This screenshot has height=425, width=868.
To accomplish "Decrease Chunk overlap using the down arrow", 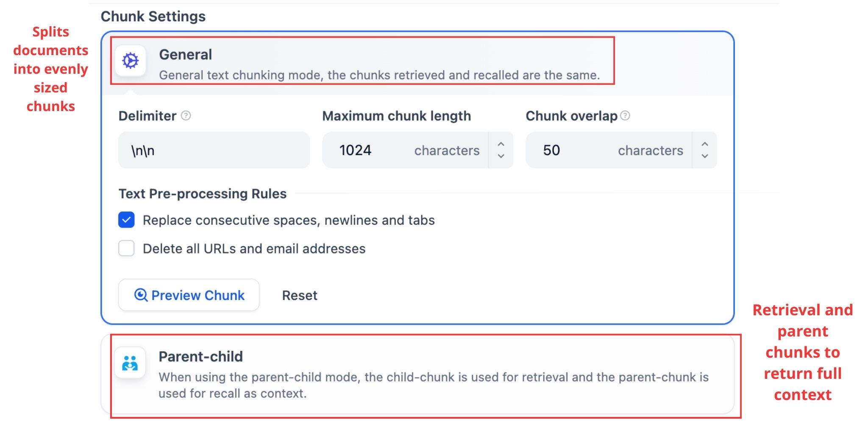I will coord(704,156).
